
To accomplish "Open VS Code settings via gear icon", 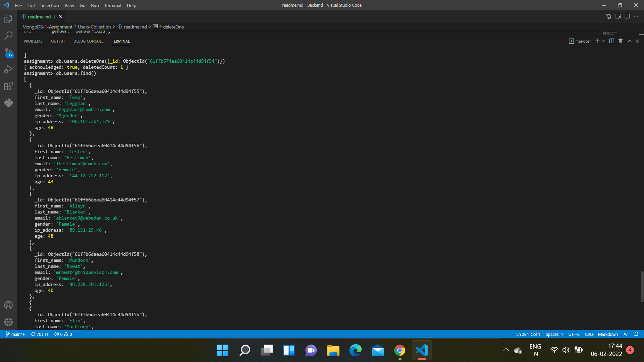I will pos(8,322).
